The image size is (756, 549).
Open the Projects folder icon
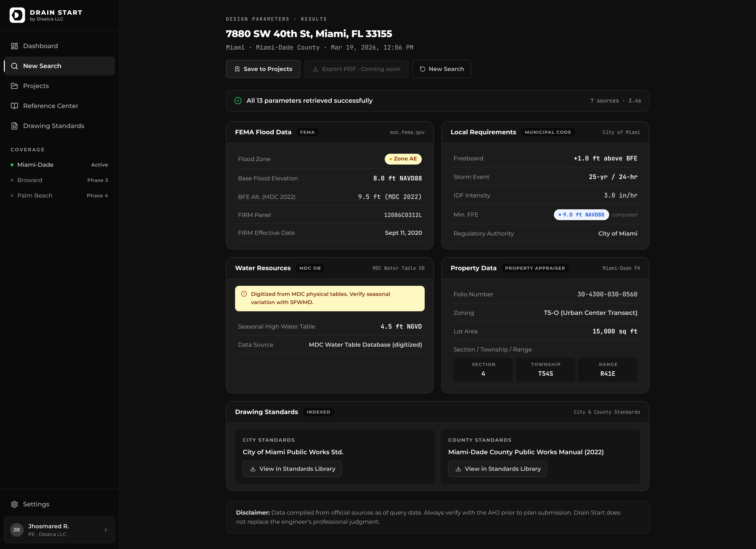[x=14, y=86]
